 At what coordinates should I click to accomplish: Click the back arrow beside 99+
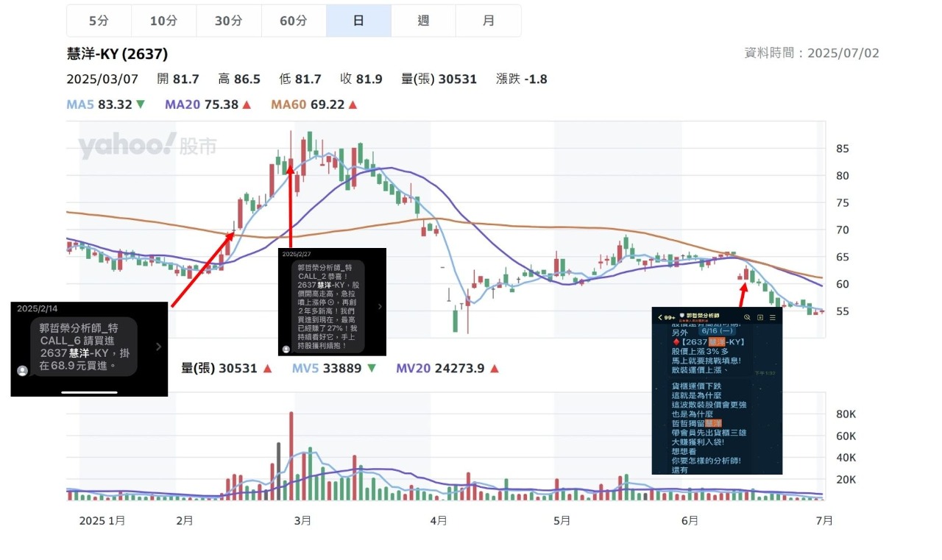[660, 317]
